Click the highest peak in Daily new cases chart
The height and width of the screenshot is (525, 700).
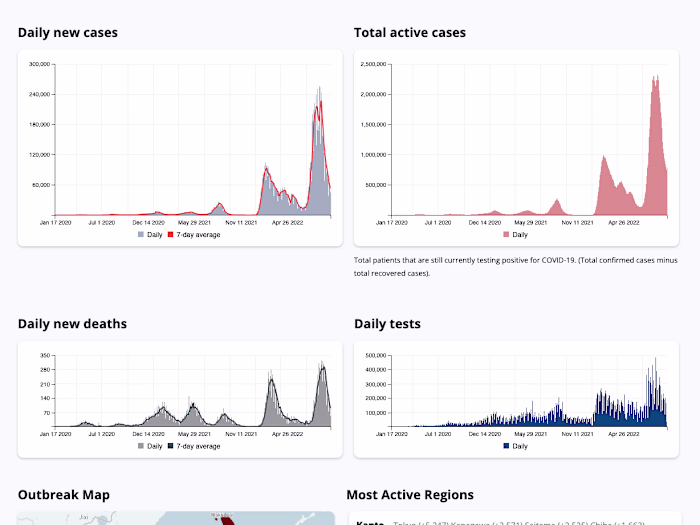coord(319,88)
